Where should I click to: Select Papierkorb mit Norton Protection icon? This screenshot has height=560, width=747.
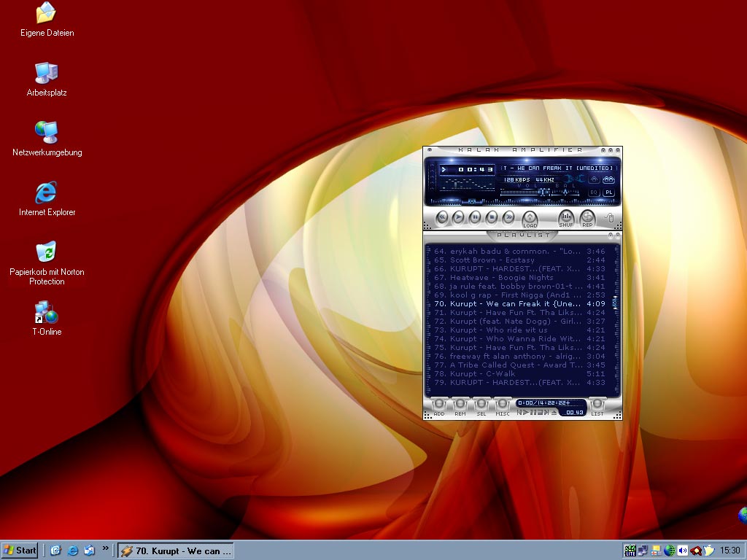click(47, 262)
